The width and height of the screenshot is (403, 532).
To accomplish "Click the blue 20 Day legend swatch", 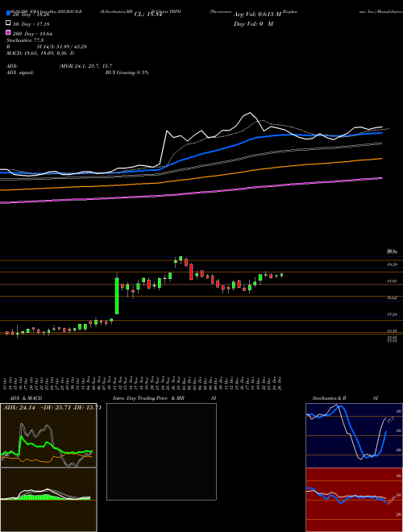I will coord(8,15).
